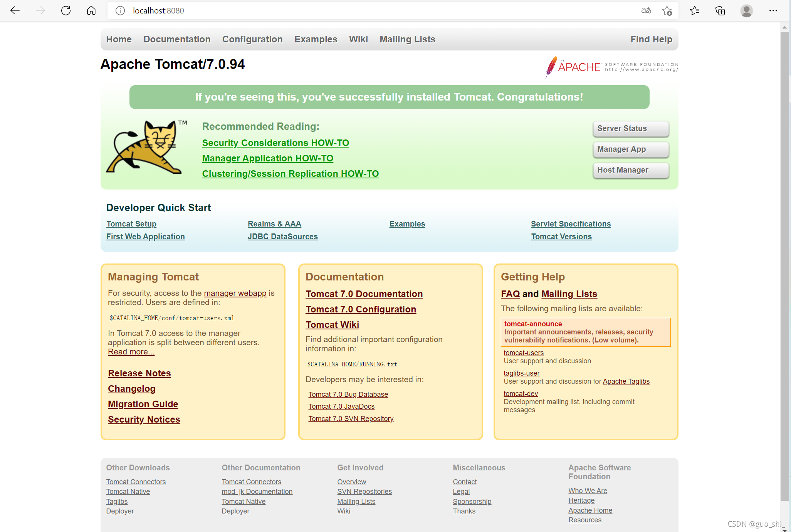Open Tomcat 7.0 JavaDocs link
Screen dimensions: 791x532
point(341,406)
